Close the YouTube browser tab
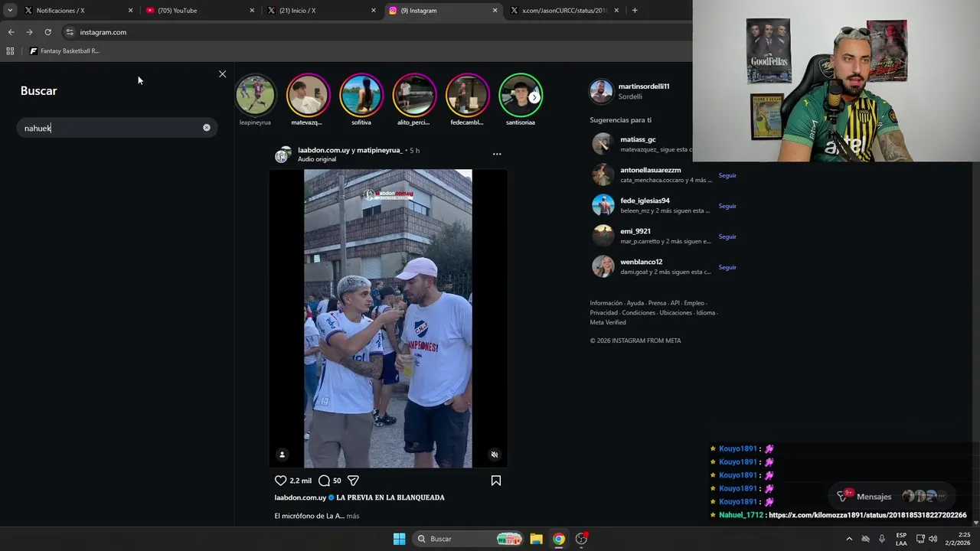Screen dimensions: 980x551 pyautogui.click(x=252, y=11)
